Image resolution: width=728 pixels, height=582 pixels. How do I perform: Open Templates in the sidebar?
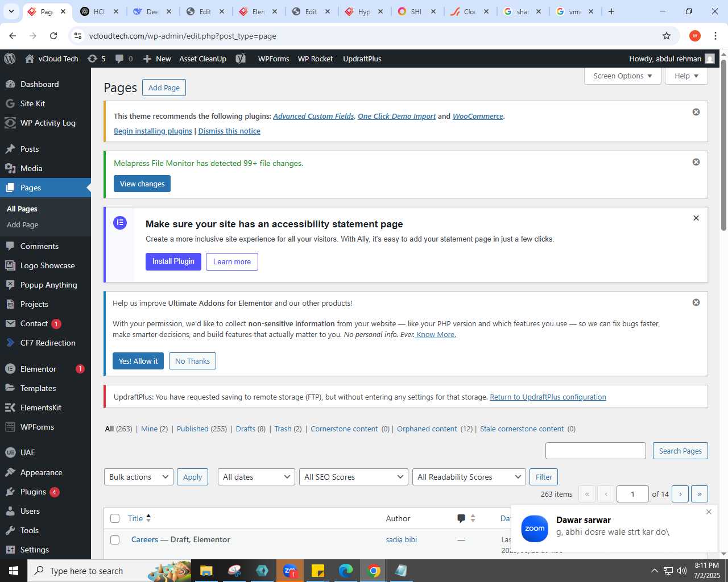pos(45,388)
